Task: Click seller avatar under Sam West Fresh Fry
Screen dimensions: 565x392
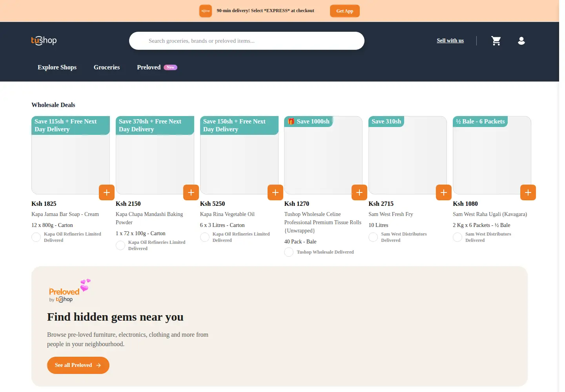Action: tap(373, 237)
